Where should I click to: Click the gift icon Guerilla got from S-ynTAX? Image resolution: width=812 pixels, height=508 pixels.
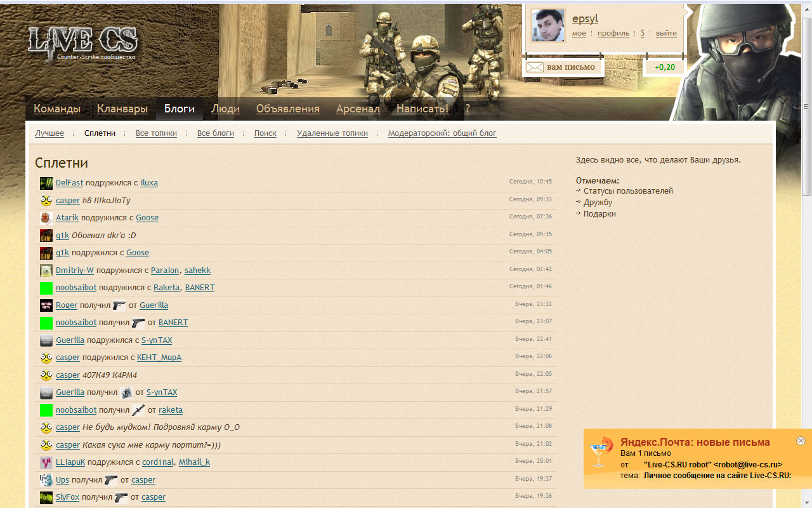tap(126, 392)
